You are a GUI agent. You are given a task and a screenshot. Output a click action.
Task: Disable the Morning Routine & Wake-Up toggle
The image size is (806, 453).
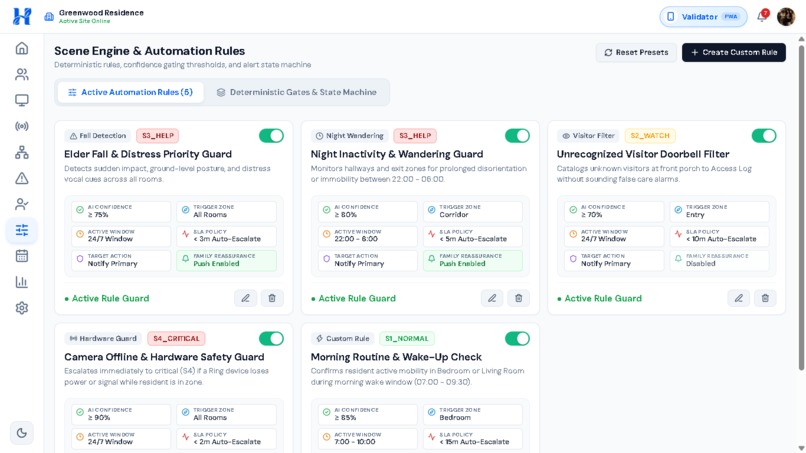518,339
